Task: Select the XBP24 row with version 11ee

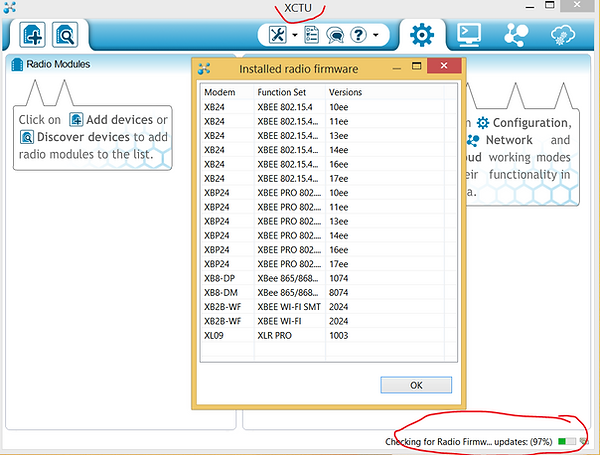Action: 328,207
